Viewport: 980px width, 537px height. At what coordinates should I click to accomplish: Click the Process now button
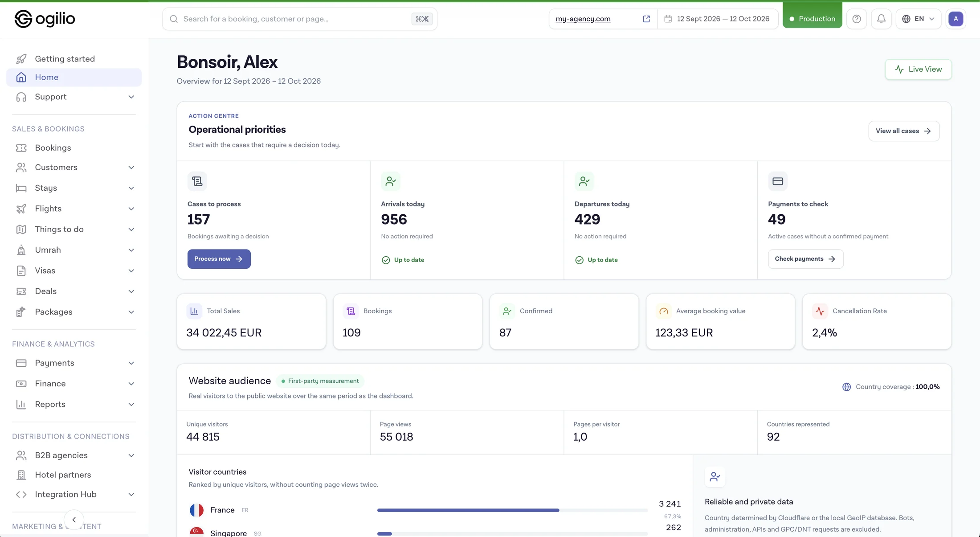219,259
